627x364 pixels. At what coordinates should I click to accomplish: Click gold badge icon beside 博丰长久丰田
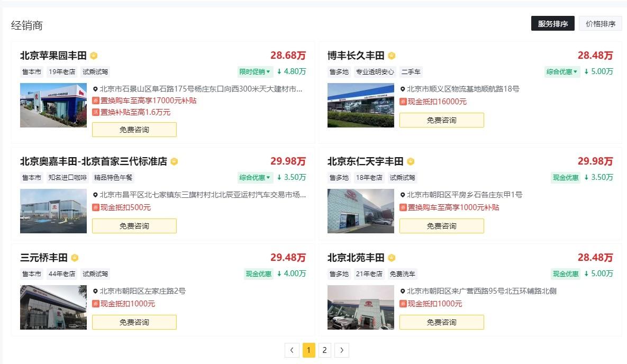point(392,56)
